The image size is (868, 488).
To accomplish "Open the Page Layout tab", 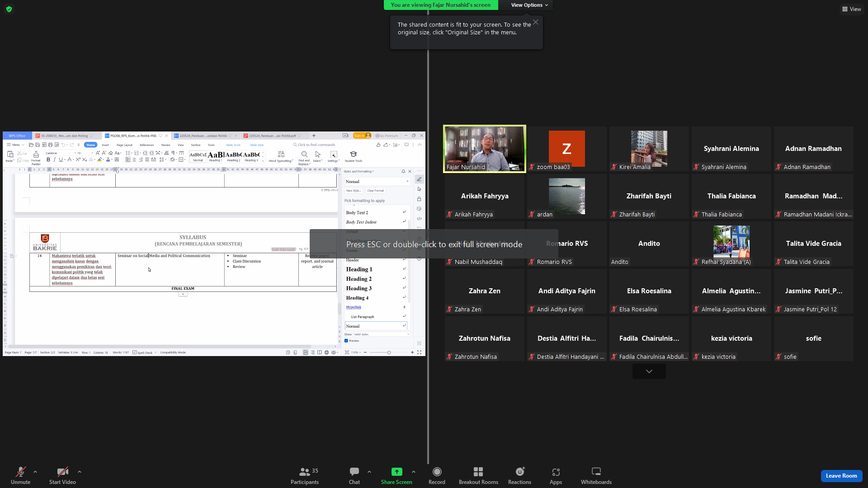I will pos(124,145).
